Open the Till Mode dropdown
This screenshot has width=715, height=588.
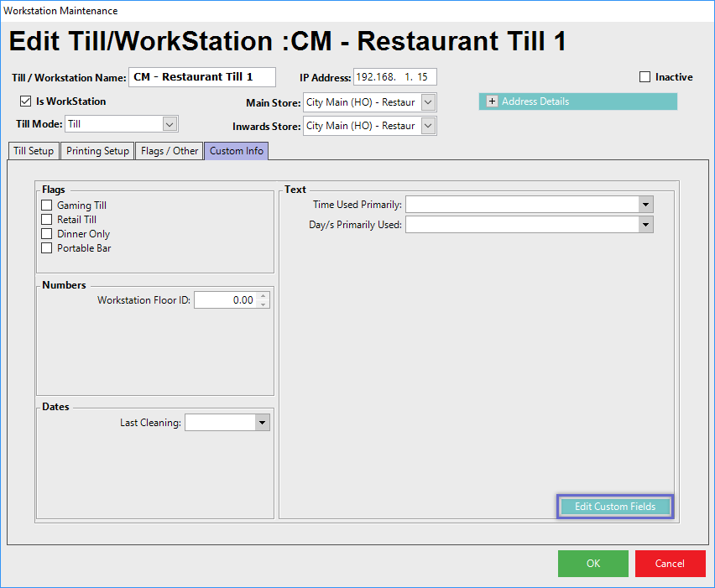tap(170, 124)
